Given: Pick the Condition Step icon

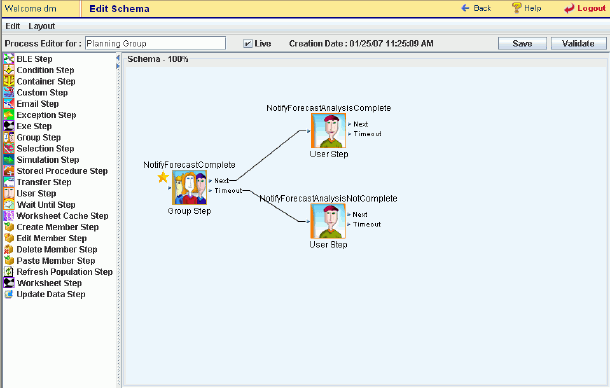Looking at the screenshot, I should coord(9,70).
